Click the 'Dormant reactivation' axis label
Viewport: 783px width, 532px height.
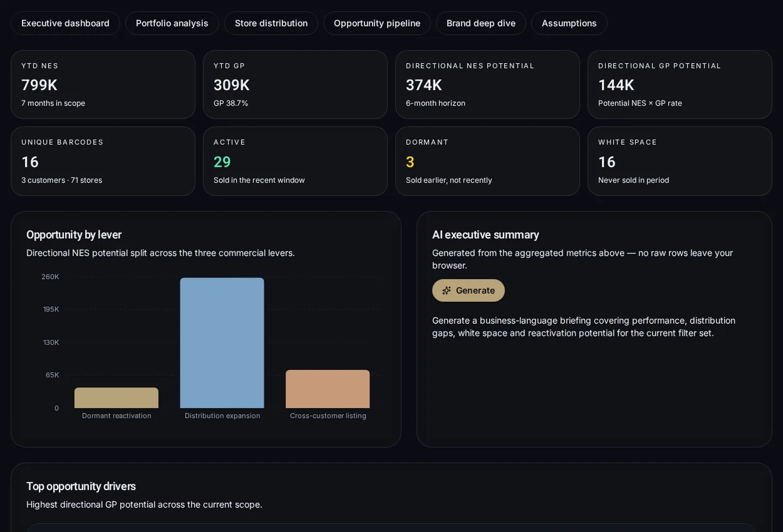116,416
